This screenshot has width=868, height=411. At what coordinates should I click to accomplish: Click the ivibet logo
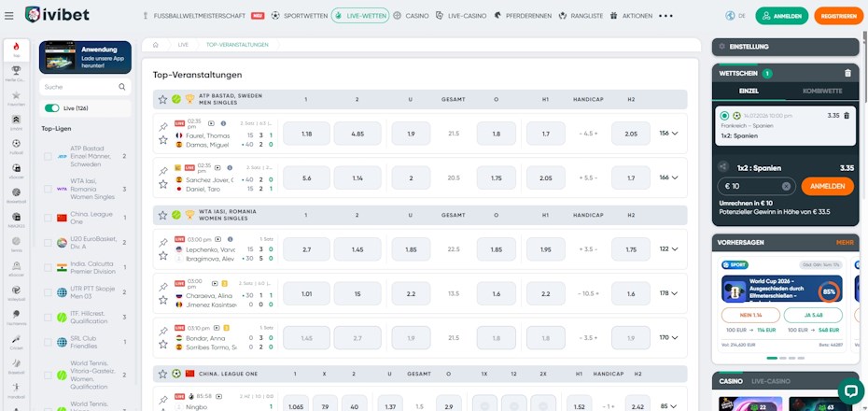(57, 15)
